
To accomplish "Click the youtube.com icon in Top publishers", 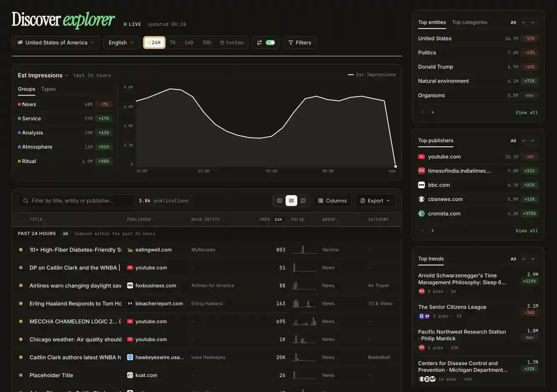I will [422, 157].
